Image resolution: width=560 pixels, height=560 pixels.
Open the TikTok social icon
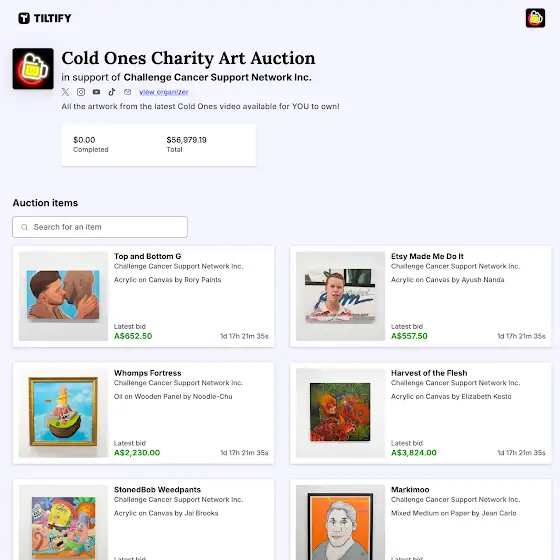pos(112,92)
